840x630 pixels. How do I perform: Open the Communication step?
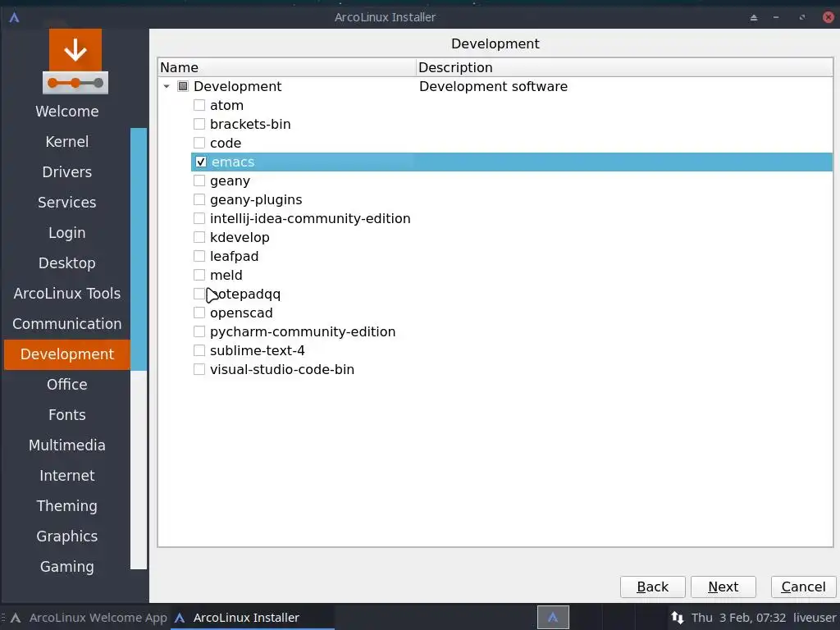pyautogui.click(x=67, y=323)
